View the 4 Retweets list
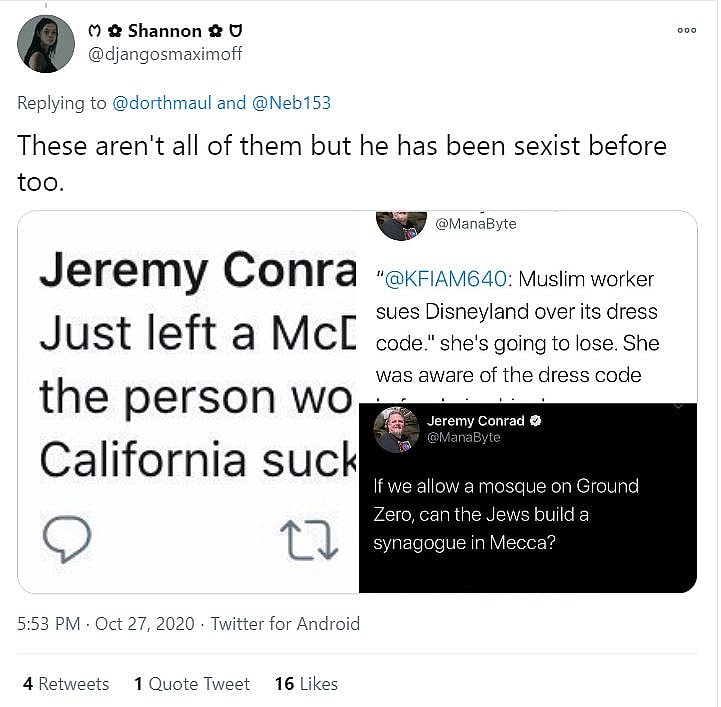 [66, 684]
